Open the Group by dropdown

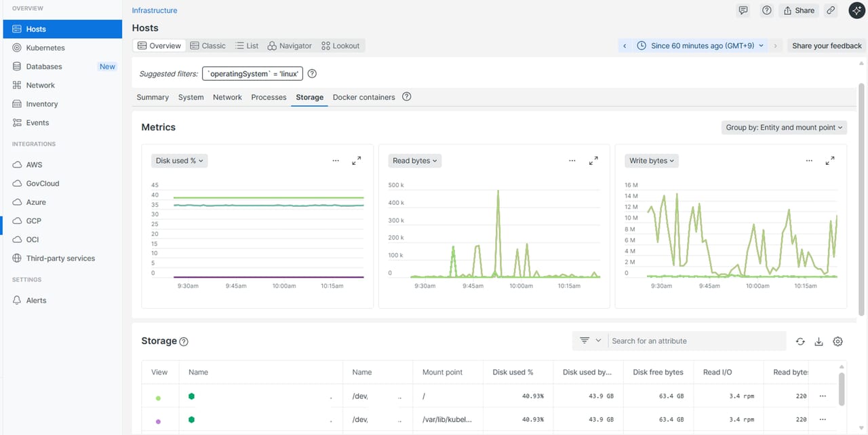[x=784, y=128]
